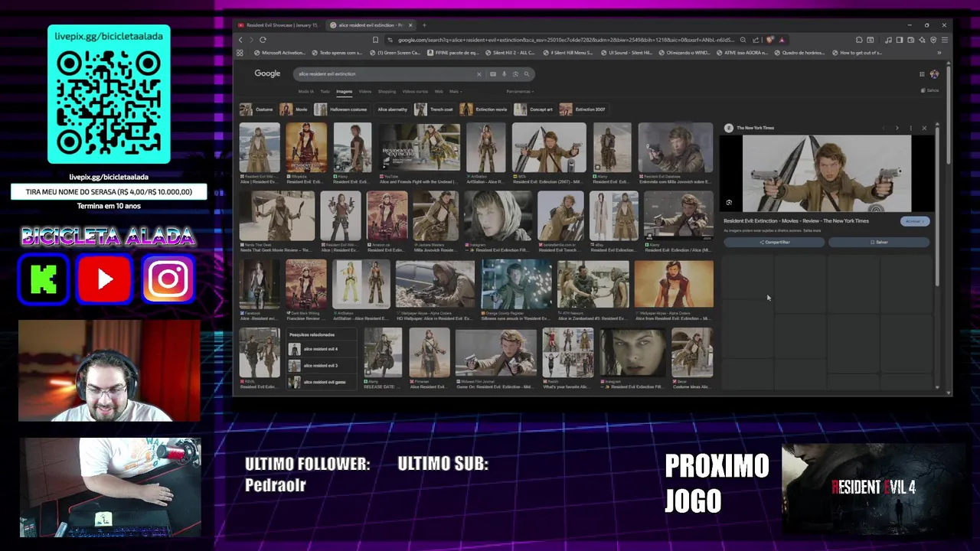The image size is (980, 551).
Task: Filter images by Concept art chip
Action: tap(534, 109)
